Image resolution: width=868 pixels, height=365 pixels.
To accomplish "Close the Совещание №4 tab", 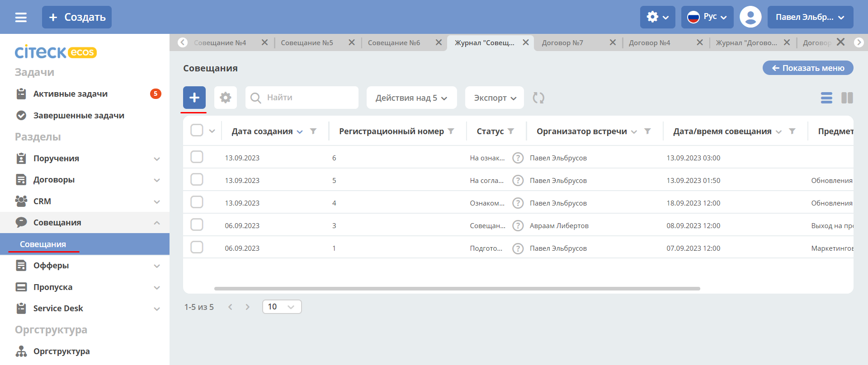I will coord(265,42).
